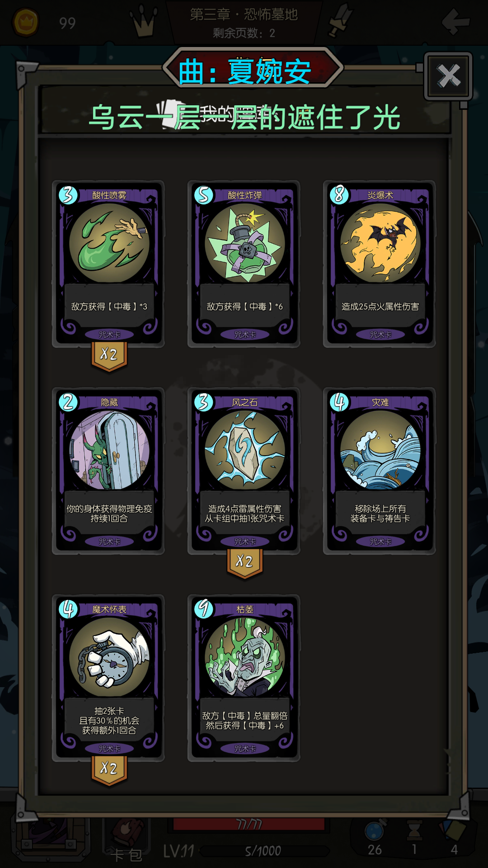The height and width of the screenshot is (868, 488).
Task: Tap the gold crown coin icon
Action: pyautogui.click(x=25, y=22)
